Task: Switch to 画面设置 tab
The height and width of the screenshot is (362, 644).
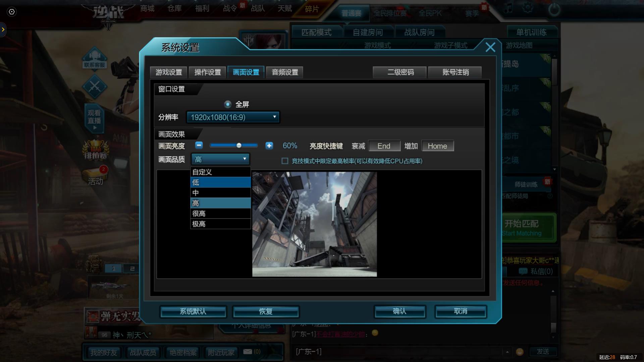Action: click(246, 72)
